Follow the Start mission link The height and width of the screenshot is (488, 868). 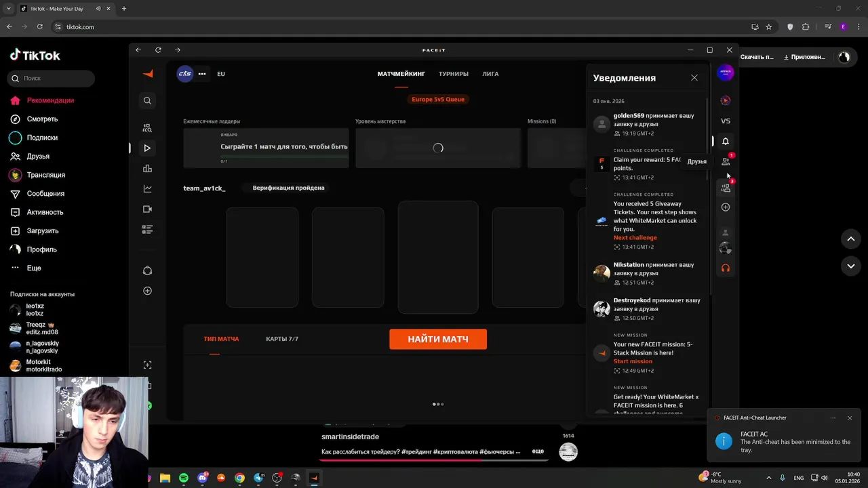(x=633, y=361)
